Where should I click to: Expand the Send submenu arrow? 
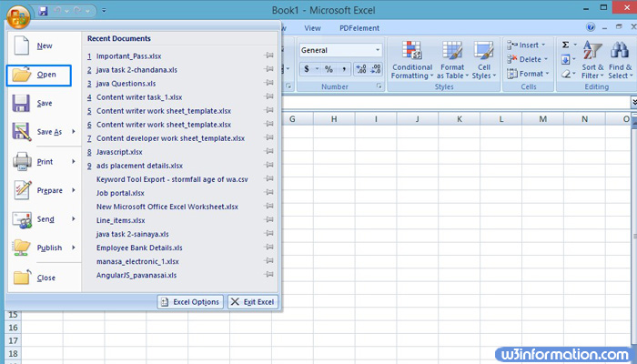click(x=74, y=218)
